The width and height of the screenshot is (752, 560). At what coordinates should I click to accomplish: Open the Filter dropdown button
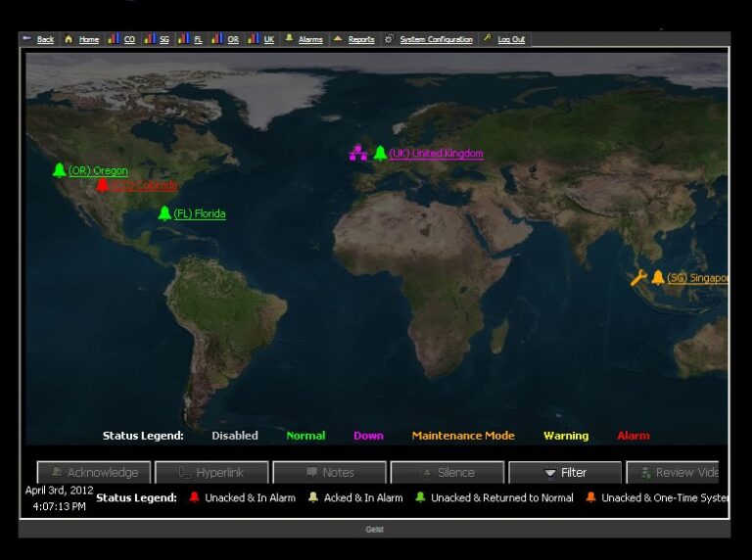coord(565,473)
